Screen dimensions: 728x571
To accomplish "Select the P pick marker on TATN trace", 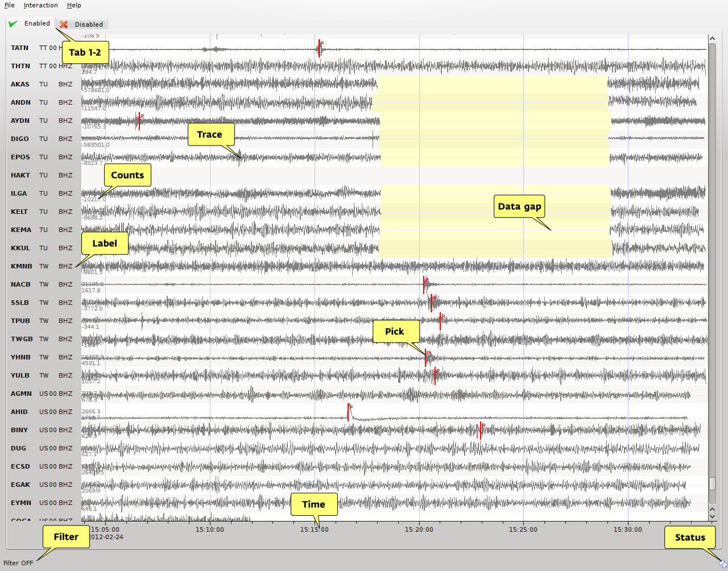I will (x=319, y=48).
